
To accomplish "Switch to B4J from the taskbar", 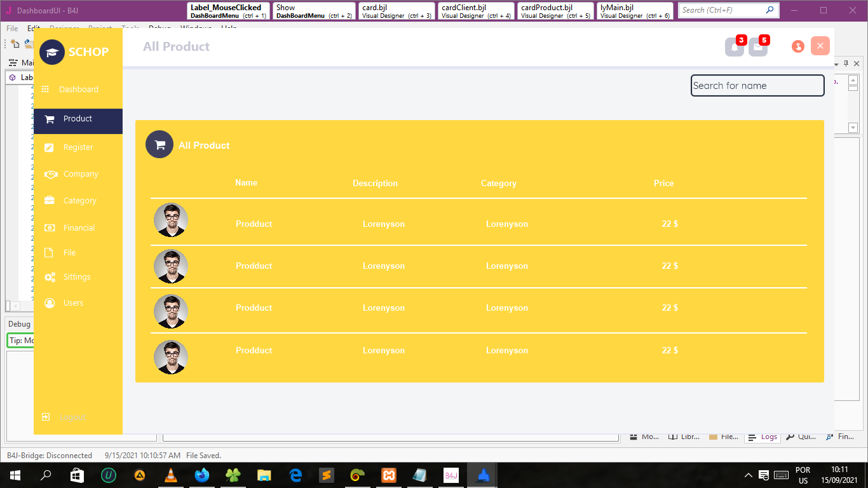I will [x=451, y=475].
